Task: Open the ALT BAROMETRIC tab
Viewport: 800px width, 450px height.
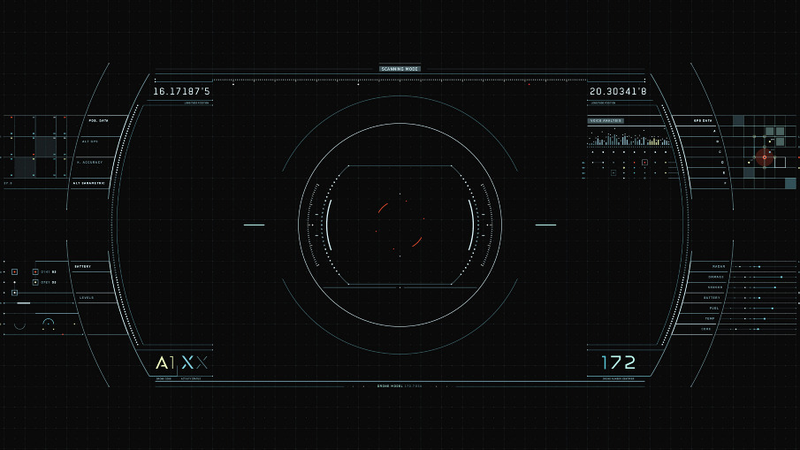Action: click(89, 183)
